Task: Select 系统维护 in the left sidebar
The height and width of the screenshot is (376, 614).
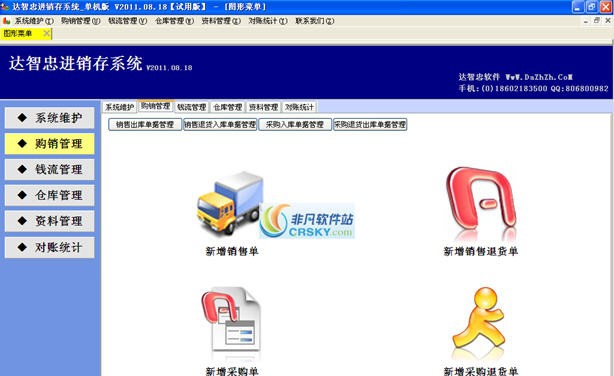Action: coord(50,118)
